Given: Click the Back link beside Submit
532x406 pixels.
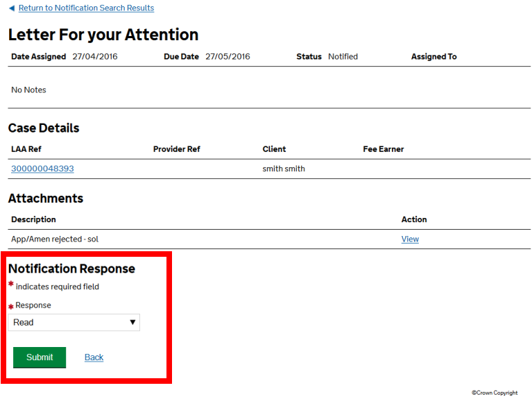Looking at the screenshot, I should [94, 357].
